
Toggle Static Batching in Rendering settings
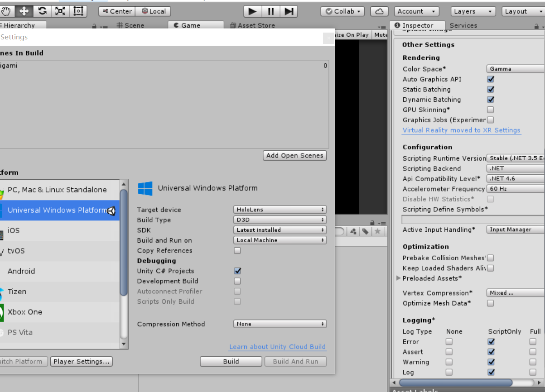(x=490, y=89)
